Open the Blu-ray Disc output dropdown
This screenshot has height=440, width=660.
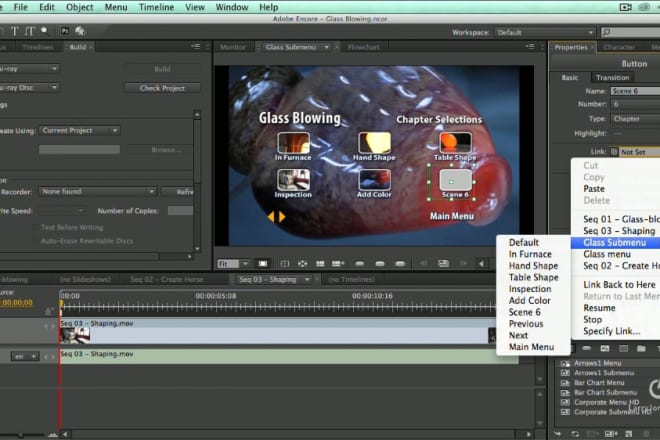[29, 88]
